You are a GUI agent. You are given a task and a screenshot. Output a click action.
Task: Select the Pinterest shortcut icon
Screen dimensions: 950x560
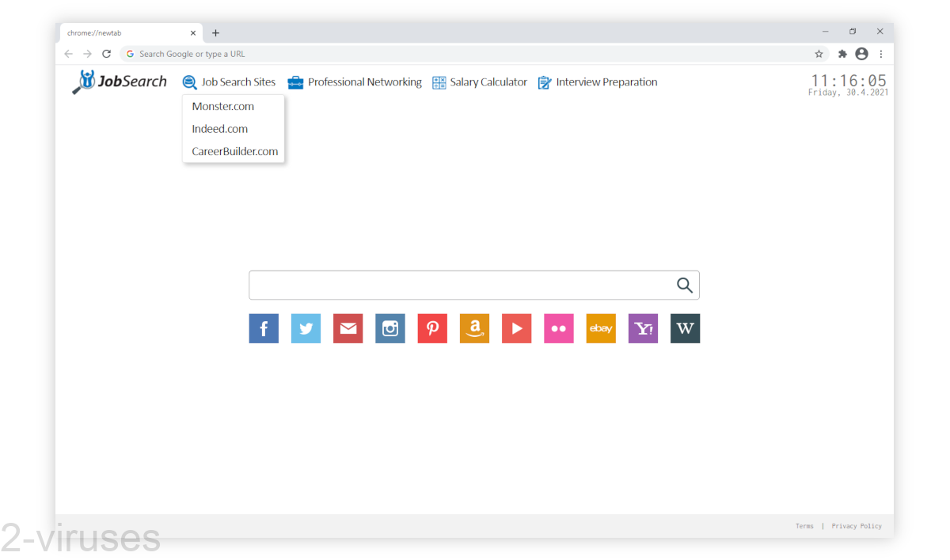[x=432, y=328]
